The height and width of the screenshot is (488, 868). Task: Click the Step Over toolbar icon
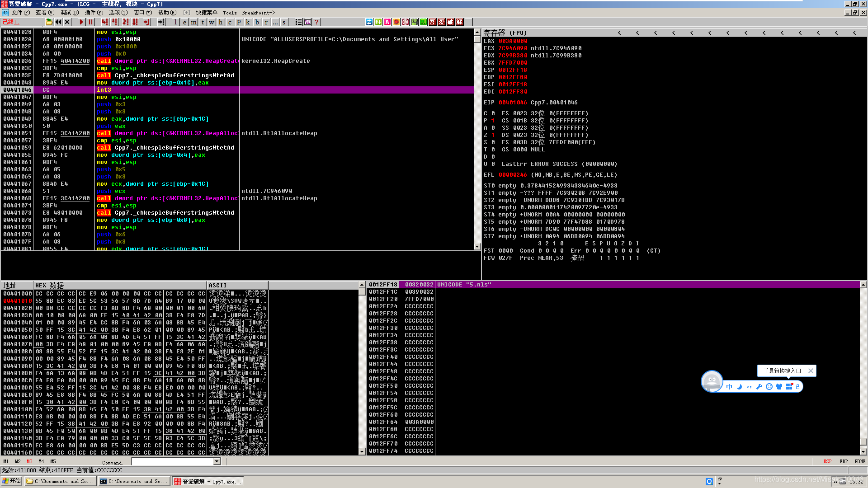[114, 22]
